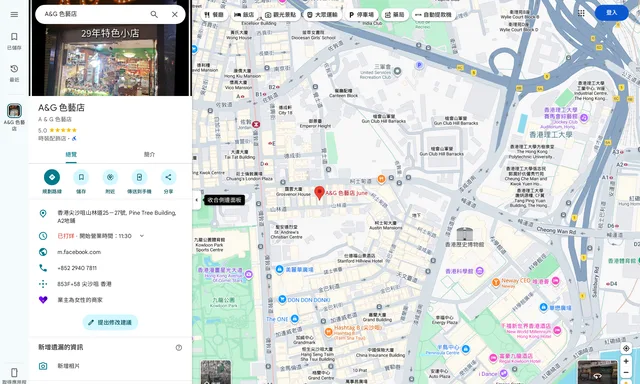Click orange restaurant marker on 柯士甸道
The width and height of the screenshot is (640, 384).
[381, 179]
